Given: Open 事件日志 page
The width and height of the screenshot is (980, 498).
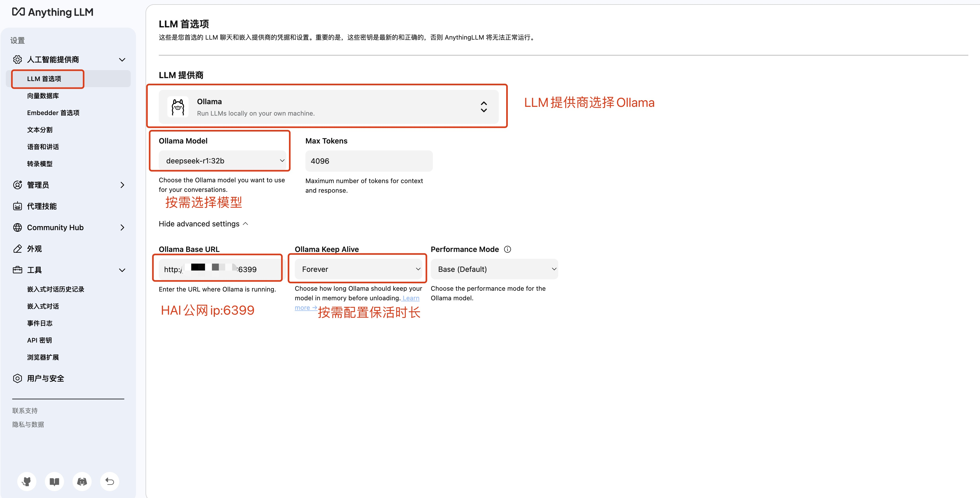Looking at the screenshot, I should click(40, 323).
